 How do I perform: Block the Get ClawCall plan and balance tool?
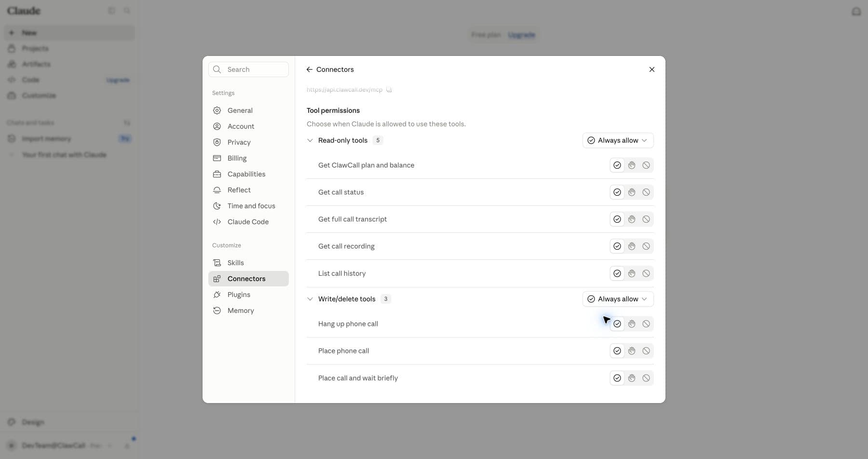click(x=646, y=165)
